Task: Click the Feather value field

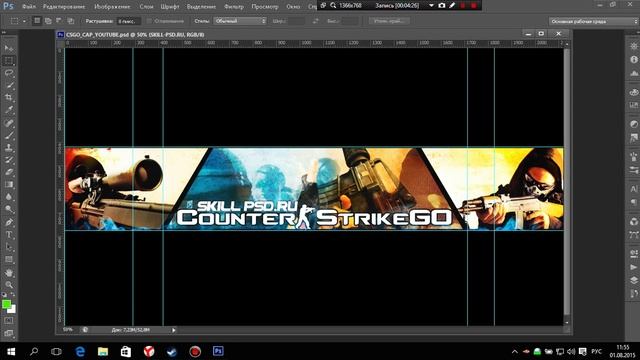Action: pos(129,21)
